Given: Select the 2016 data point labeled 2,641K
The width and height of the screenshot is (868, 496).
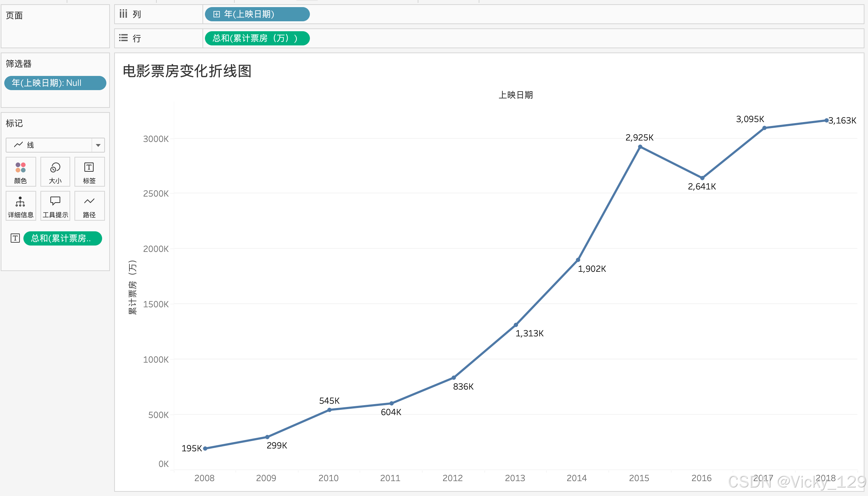Looking at the screenshot, I should 702,178.
